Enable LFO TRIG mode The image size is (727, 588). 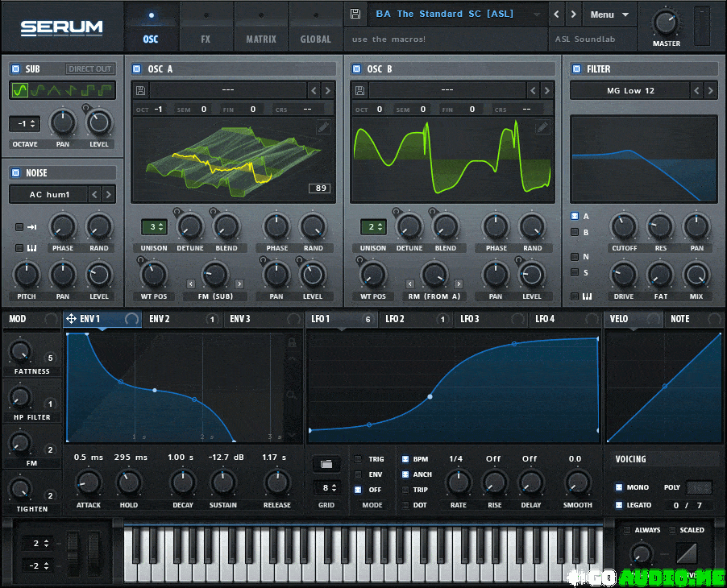click(358, 459)
